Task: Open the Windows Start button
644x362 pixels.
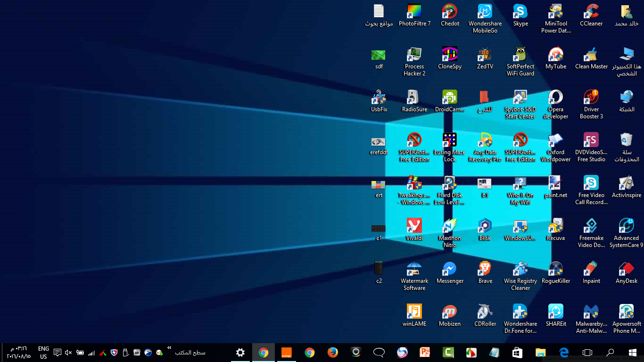Action: tap(633, 353)
